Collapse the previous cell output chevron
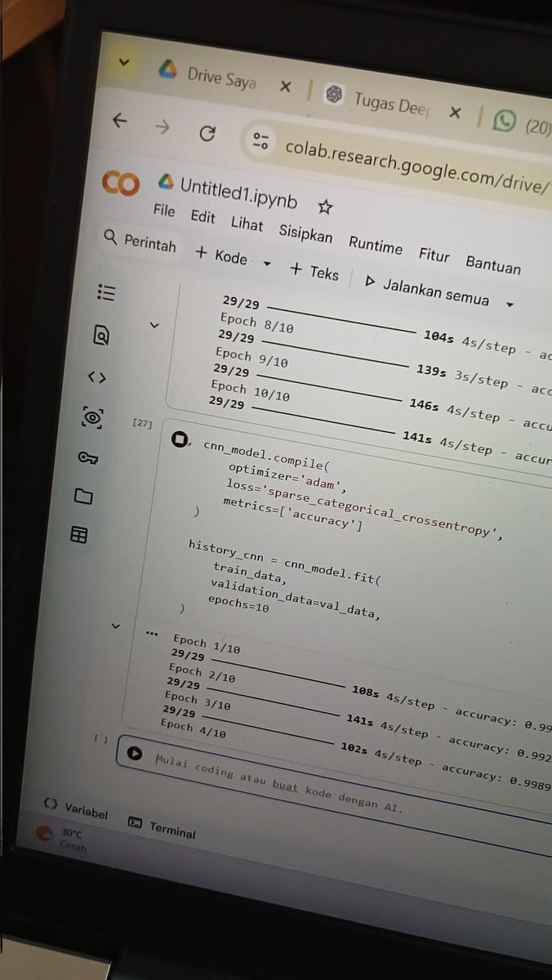 [x=154, y=325]
